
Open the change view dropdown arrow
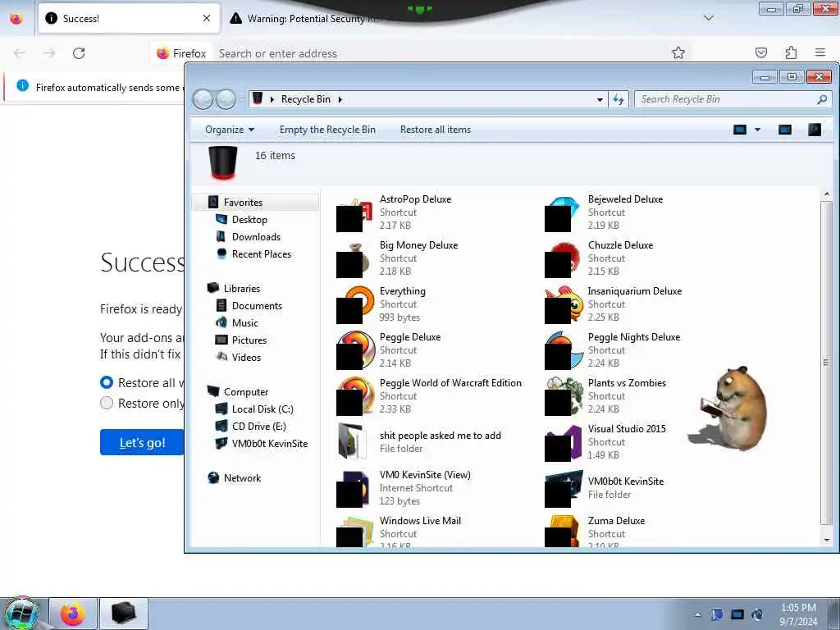(x=757, y=130)
